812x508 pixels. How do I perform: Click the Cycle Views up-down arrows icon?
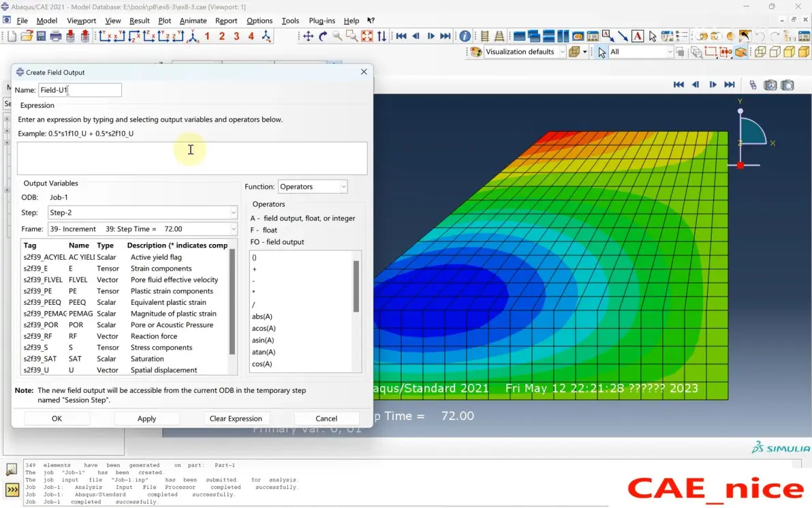[381, 36]
